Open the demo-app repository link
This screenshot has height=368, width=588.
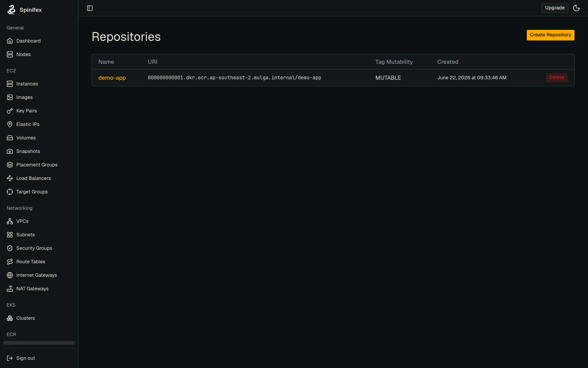[x=112, y=78]
